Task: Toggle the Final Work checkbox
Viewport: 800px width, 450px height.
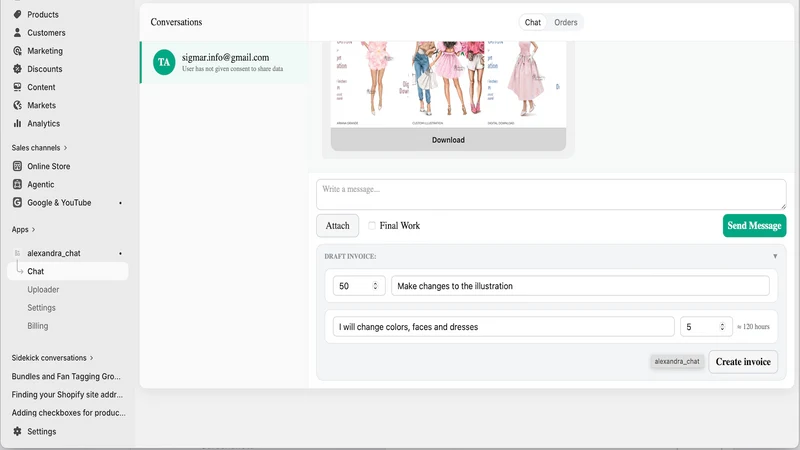Action: coord(372,226)
